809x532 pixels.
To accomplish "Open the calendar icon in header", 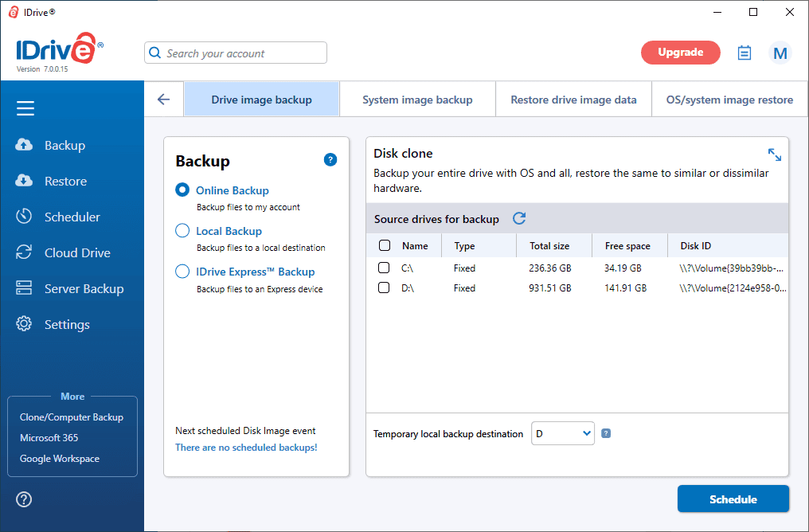I will coord(745,53).
